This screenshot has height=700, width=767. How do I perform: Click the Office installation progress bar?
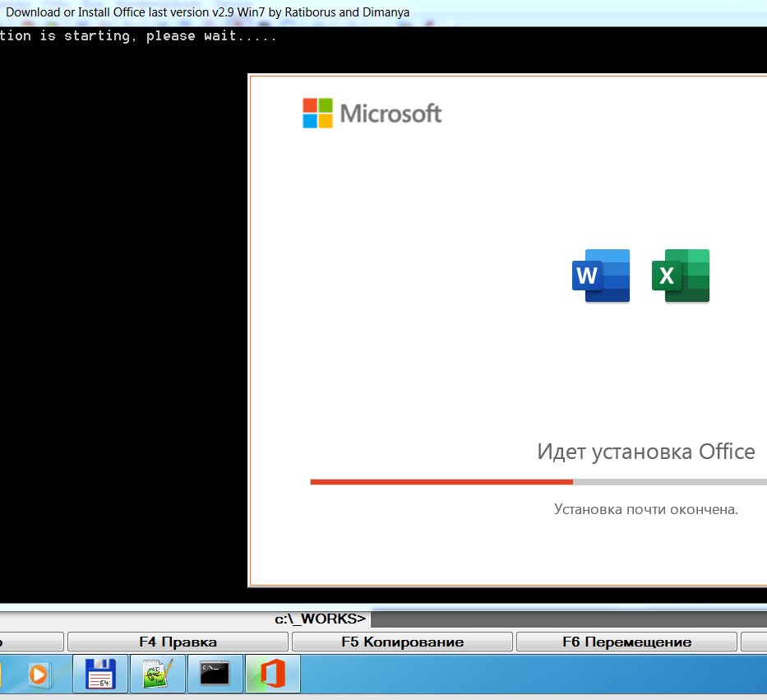tap(538, 482)
